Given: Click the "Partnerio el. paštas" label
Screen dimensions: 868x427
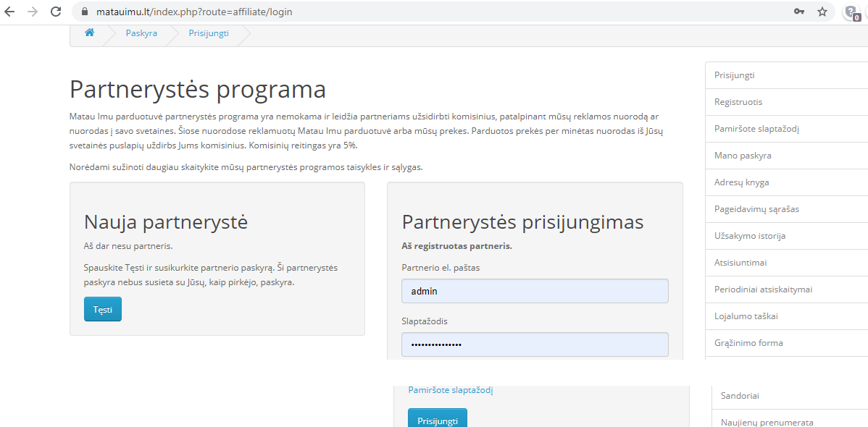Looking at the screenshot, I should pyautogui.click(x=441, y=268).
